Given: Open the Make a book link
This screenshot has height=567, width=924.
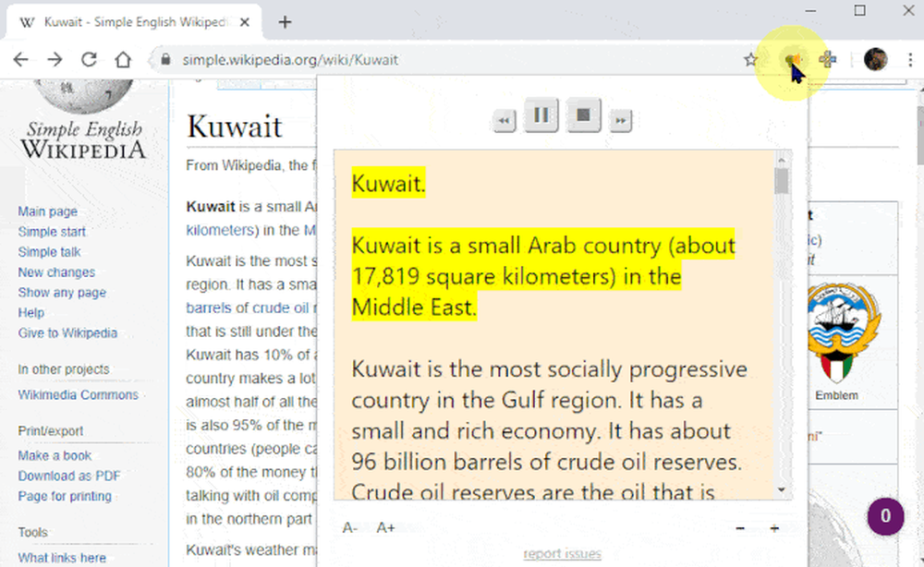Looking at the screenshot, I should 55,455.
